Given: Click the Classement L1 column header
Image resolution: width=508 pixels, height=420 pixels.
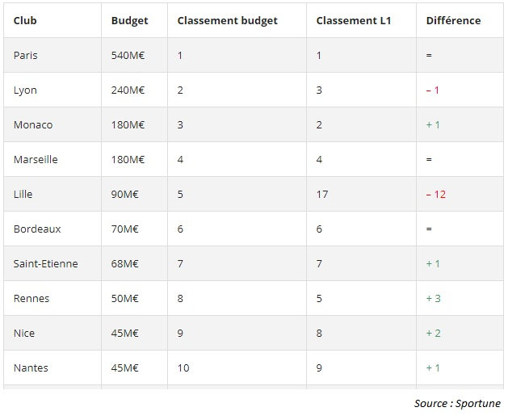Looking at the screenshot, I should coord(354,21).
